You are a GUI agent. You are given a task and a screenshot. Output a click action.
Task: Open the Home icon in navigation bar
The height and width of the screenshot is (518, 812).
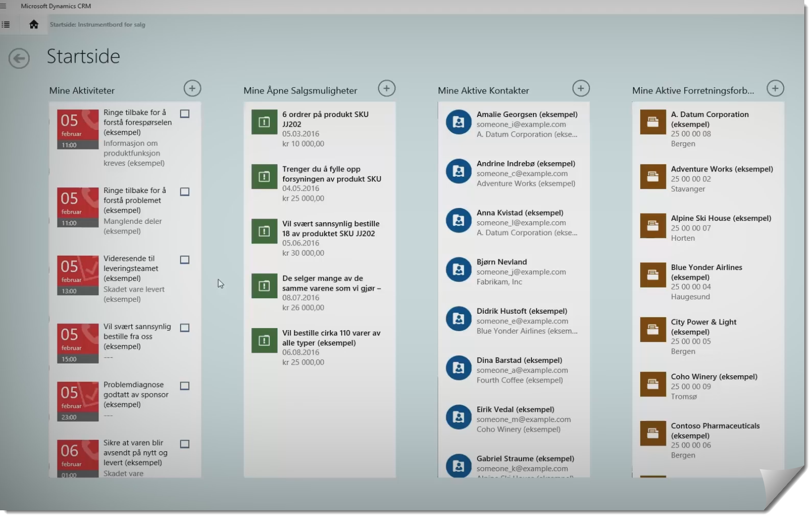[x=34, y=24]
